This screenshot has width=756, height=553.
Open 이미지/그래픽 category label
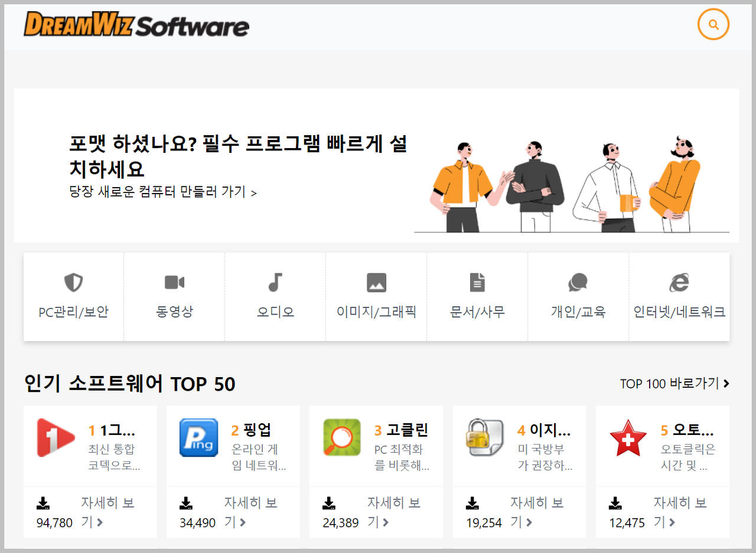pos(376,312)
